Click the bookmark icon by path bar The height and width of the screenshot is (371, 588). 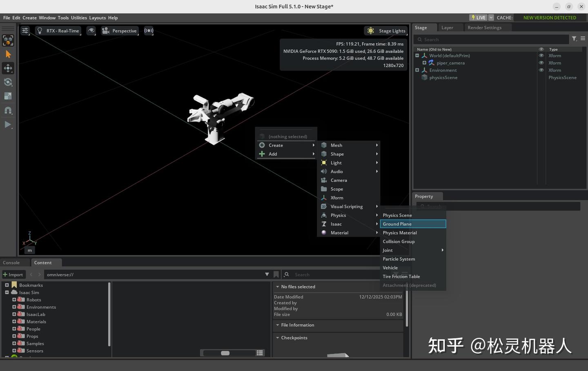[276, 275]
